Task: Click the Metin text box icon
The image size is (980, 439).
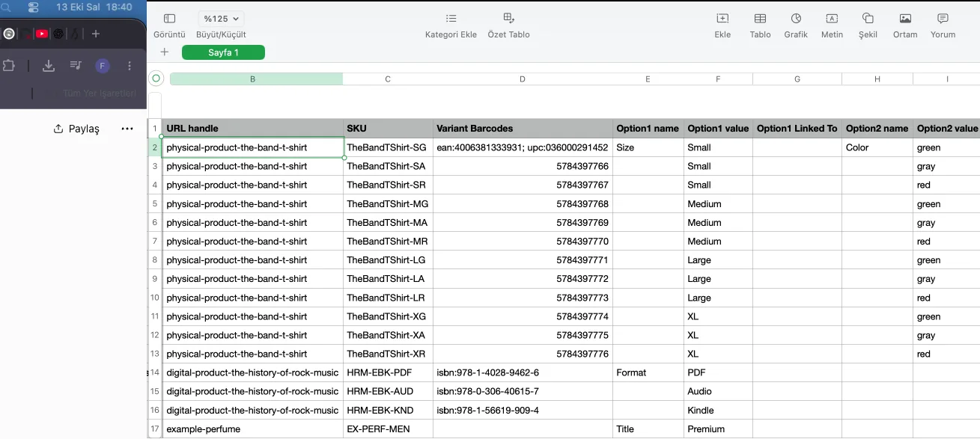Action: (x=832, y=19)
